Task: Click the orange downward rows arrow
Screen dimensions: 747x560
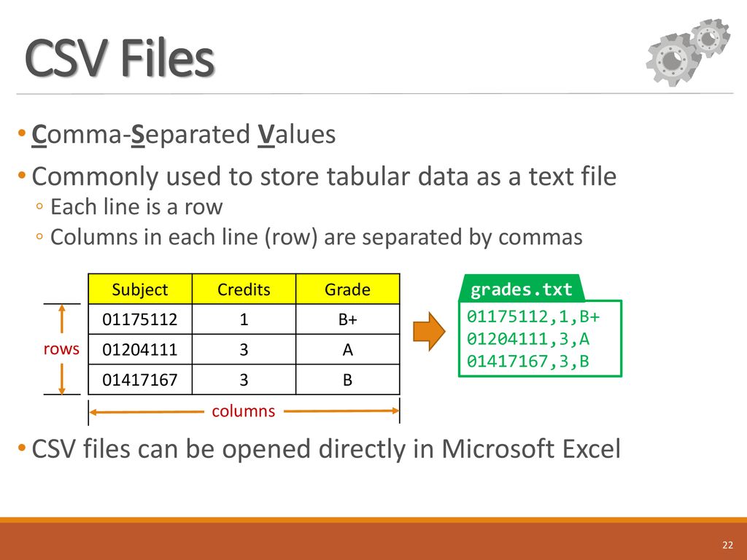Action: coord(62,379)
